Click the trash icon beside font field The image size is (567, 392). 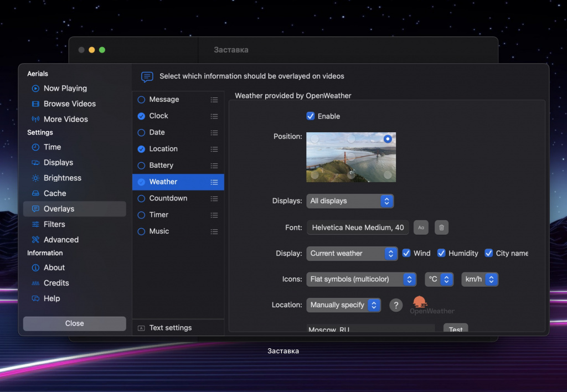click(x=441, y=227)
